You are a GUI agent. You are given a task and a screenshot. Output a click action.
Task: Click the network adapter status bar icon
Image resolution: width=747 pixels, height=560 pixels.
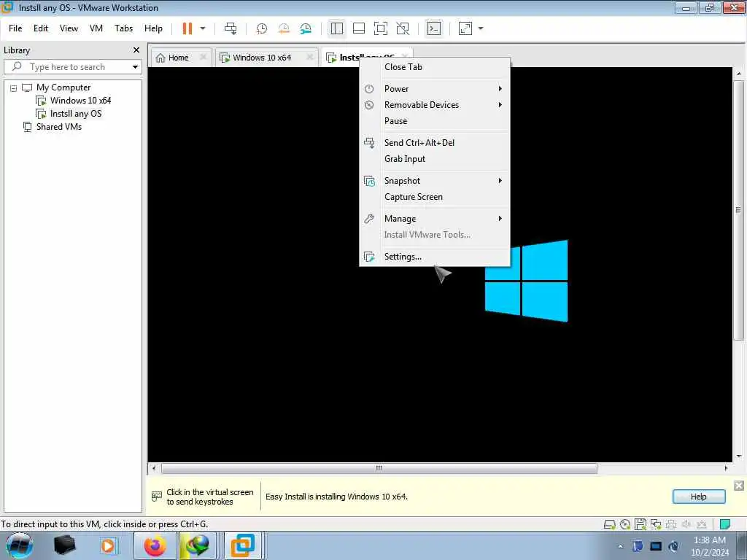pyautogui.click(x=656, y=525)
